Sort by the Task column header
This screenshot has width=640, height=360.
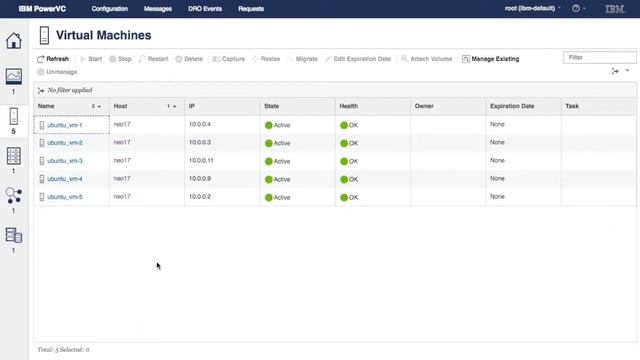click(599, 106)
